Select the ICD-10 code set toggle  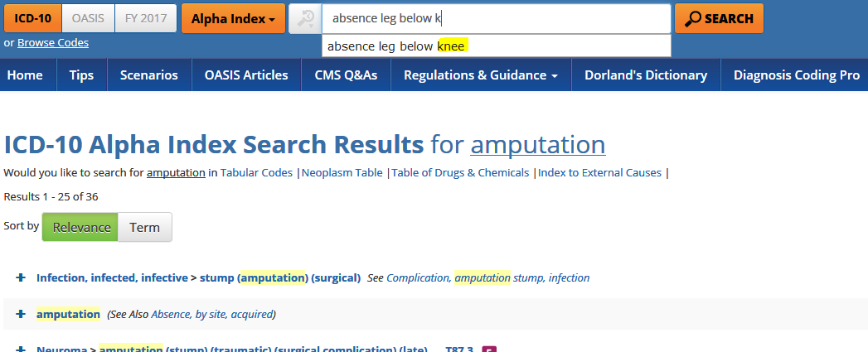tap(32, 18)
